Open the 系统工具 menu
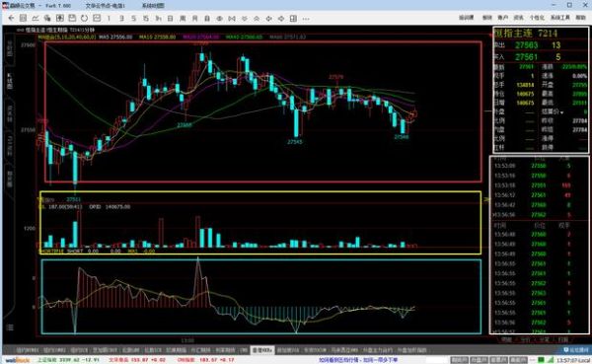The width and height of the screenshot is (592, 364). pyautogui.click(x=560, y=18)
